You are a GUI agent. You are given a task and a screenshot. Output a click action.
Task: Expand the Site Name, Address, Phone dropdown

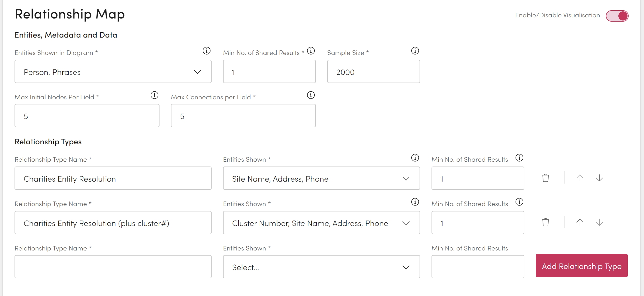pyautogui.click(x=321, y=178)
